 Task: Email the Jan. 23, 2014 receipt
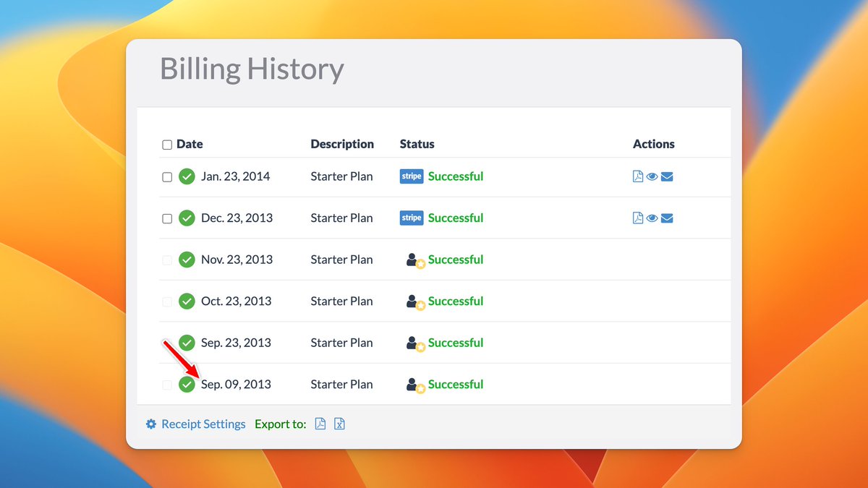tap(667, 176)
